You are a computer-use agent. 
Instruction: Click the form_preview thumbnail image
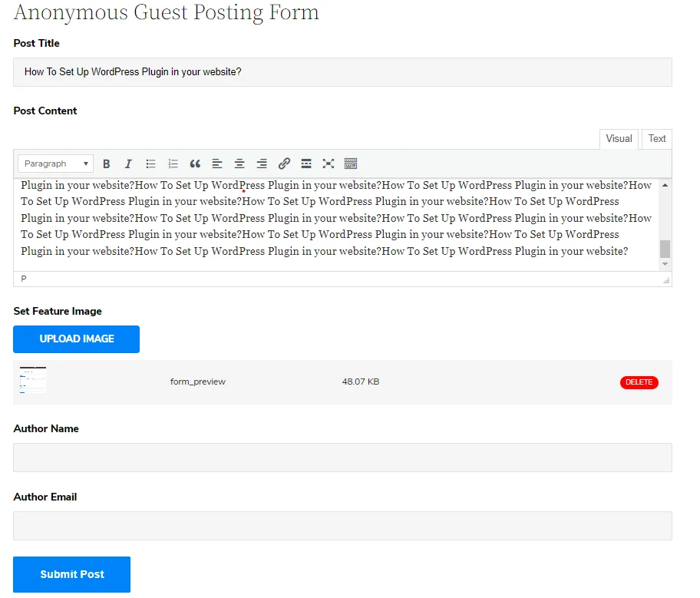tap(32, 380)
